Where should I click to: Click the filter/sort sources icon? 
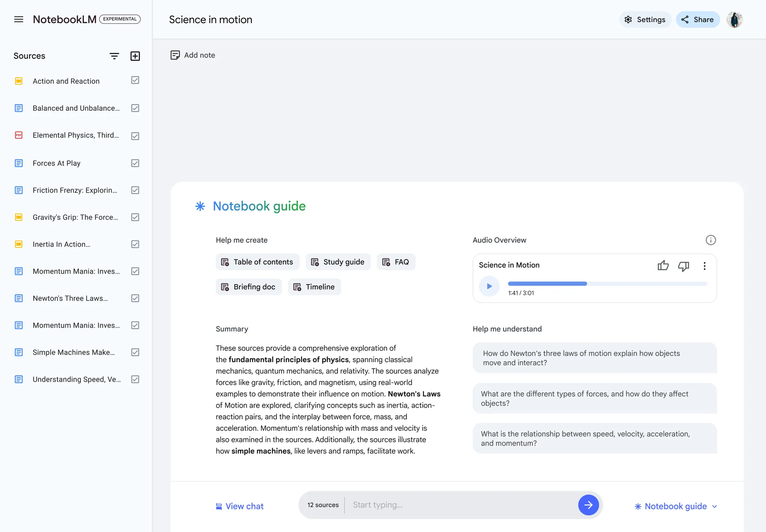[x=115, y=56]
